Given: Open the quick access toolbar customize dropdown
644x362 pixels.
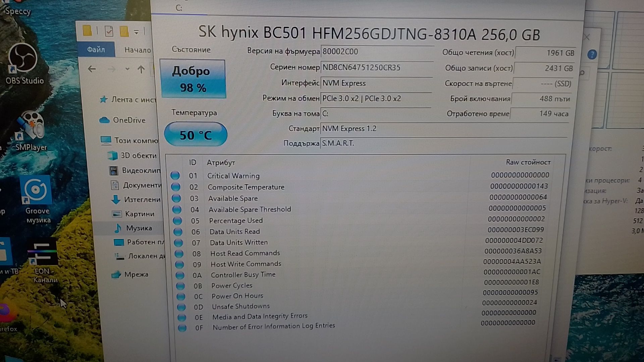Looking at the screenshot, I should click(136, 32).
